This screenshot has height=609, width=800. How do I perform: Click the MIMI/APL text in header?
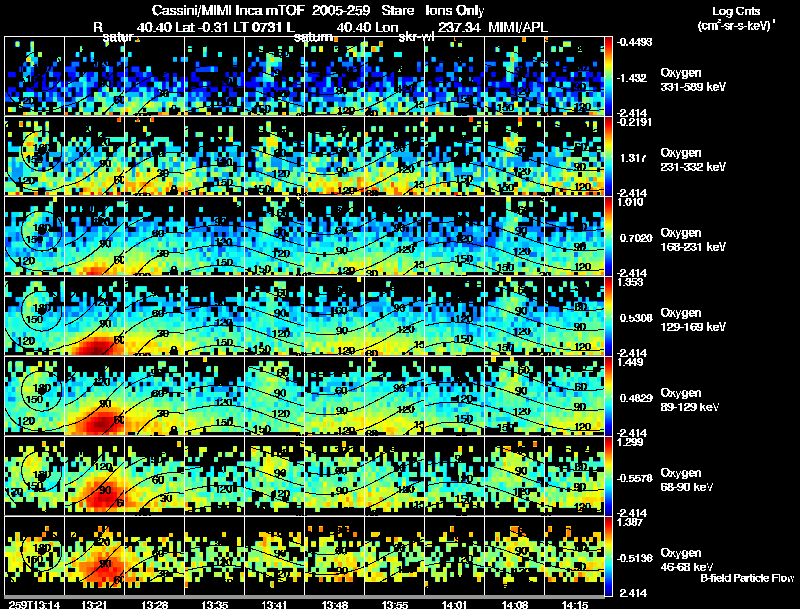[x=518, y=27]
